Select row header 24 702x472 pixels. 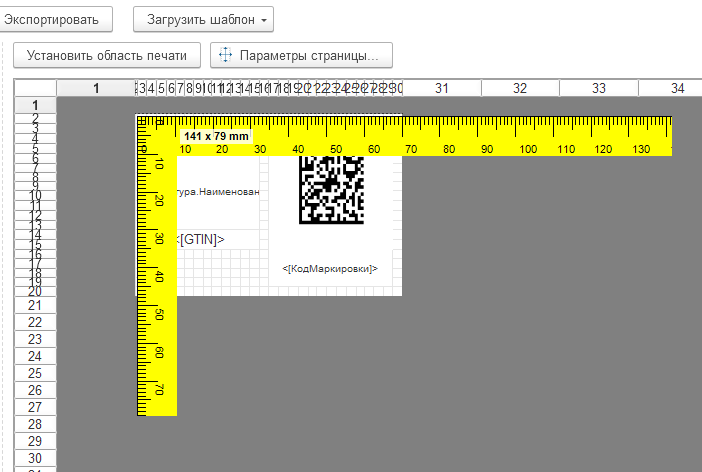(35, 356)
